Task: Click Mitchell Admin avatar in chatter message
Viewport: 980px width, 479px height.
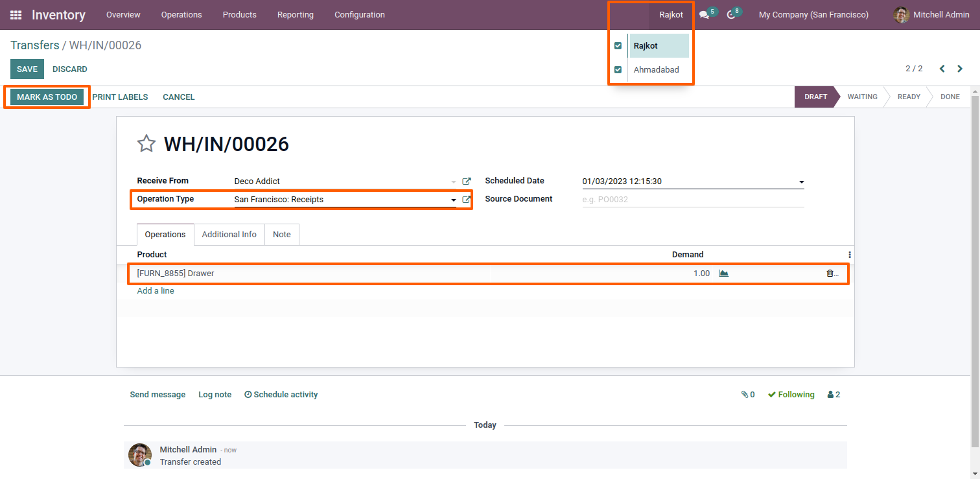Action: pos(140,455)
